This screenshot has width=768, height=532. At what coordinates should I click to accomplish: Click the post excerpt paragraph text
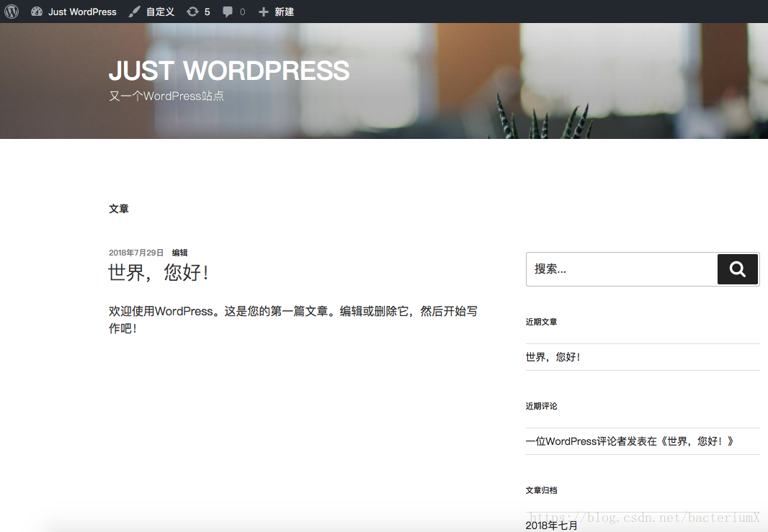coord(293,320)
